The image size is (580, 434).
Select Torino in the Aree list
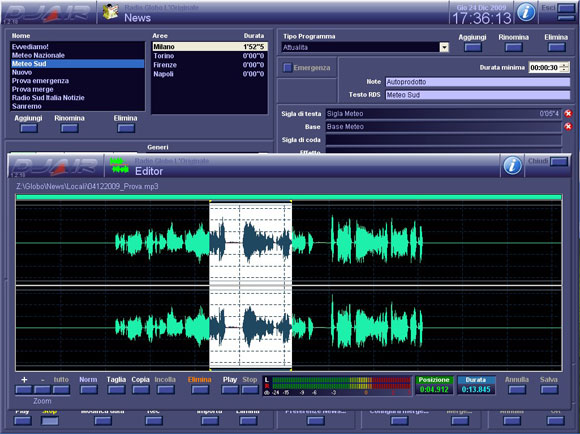pyautogui.click(x=209, y=56)
